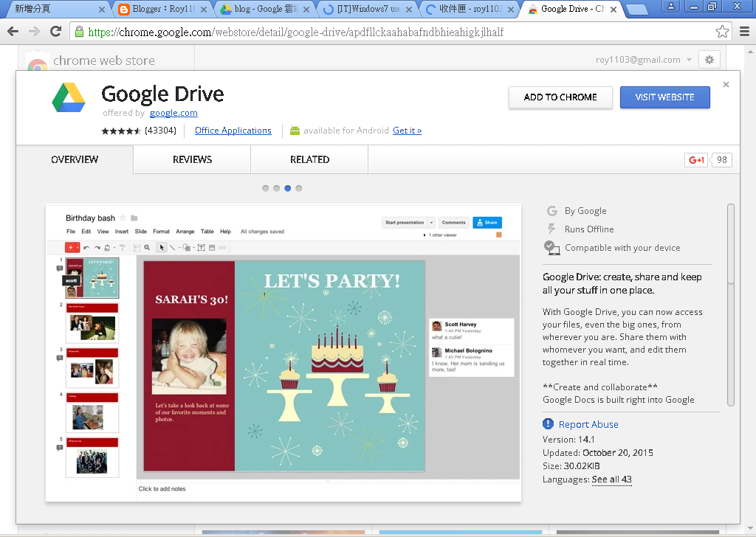Viewport: 756px width, 537px height.
Task: Click the Updated: October 20, 2015 text
Action: coord(598,453)
